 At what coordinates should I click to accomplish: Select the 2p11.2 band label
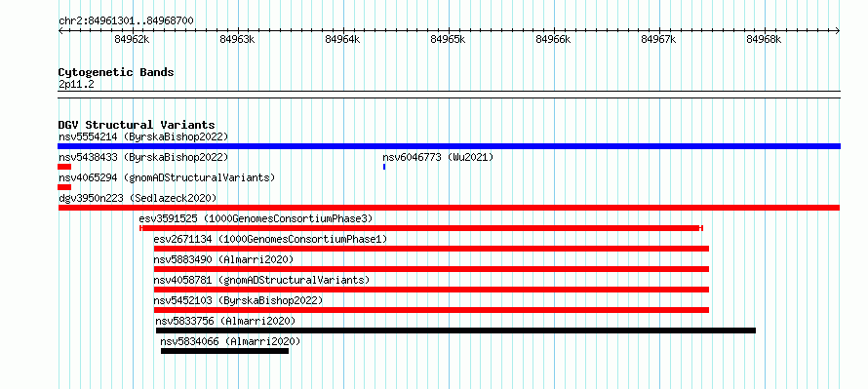click(x=76, y=85)
